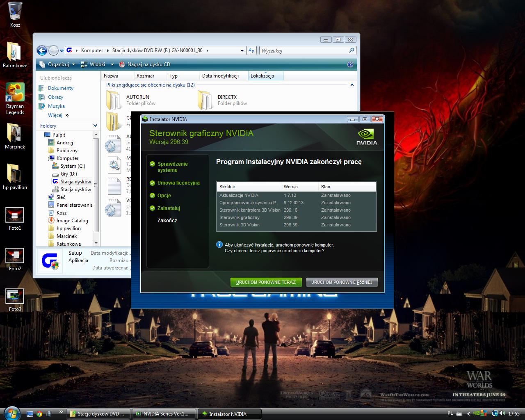This screenshot has width=525, height=420.
Task: Open the Marcinek desktop folder icon
Action: click(15, 136)
